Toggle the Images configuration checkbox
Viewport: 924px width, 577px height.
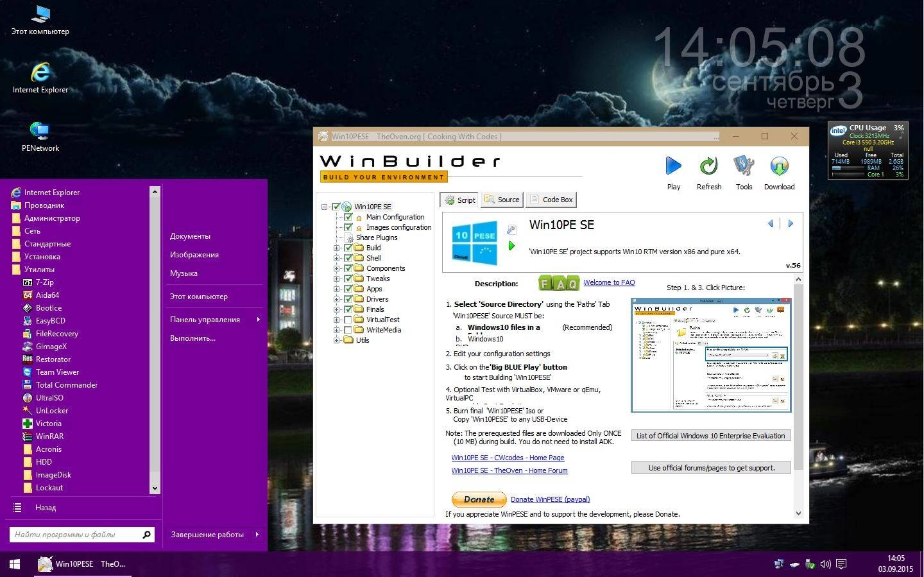click(348, 227)
